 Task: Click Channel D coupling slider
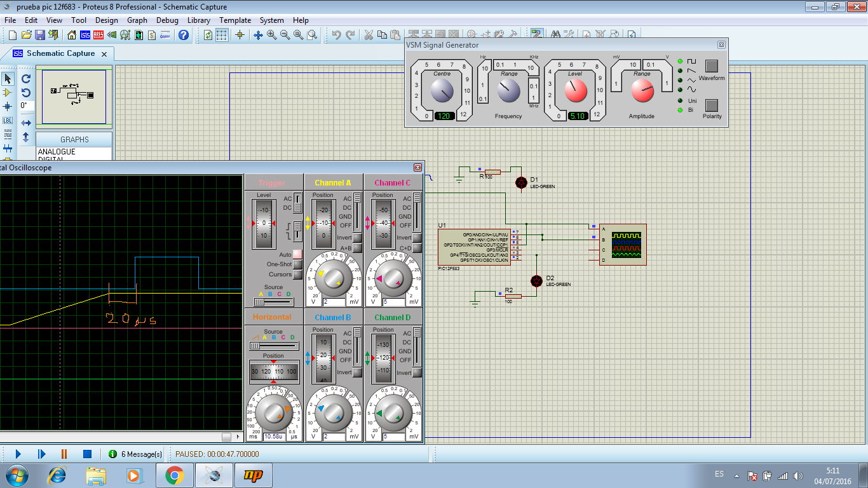click(x=417, y=347)
